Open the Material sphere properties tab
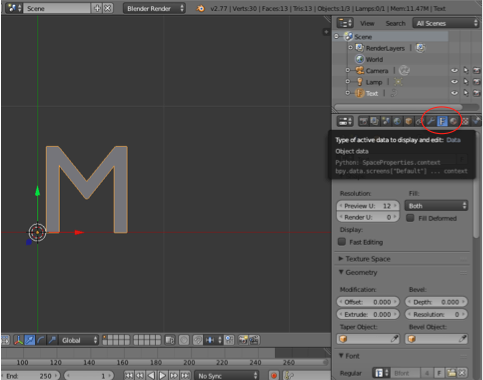The width and height of the screenshot is (483, 380). [x=453, y=121]
